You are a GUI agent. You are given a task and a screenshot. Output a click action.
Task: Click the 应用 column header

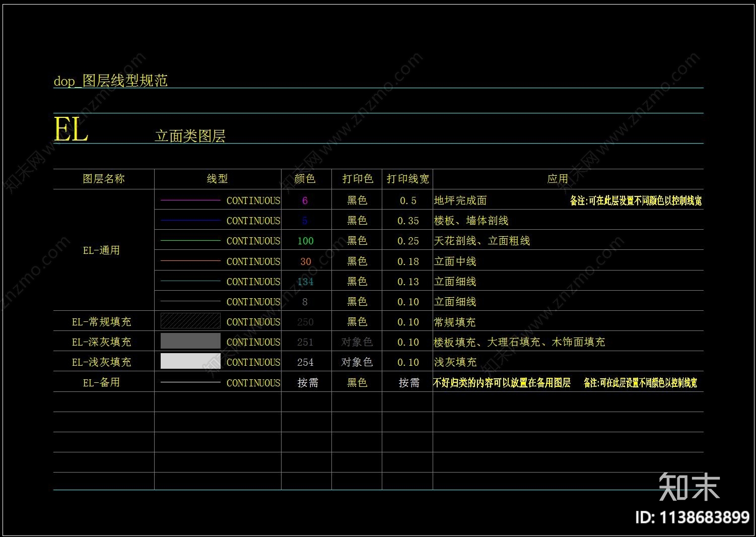[558, 179]
